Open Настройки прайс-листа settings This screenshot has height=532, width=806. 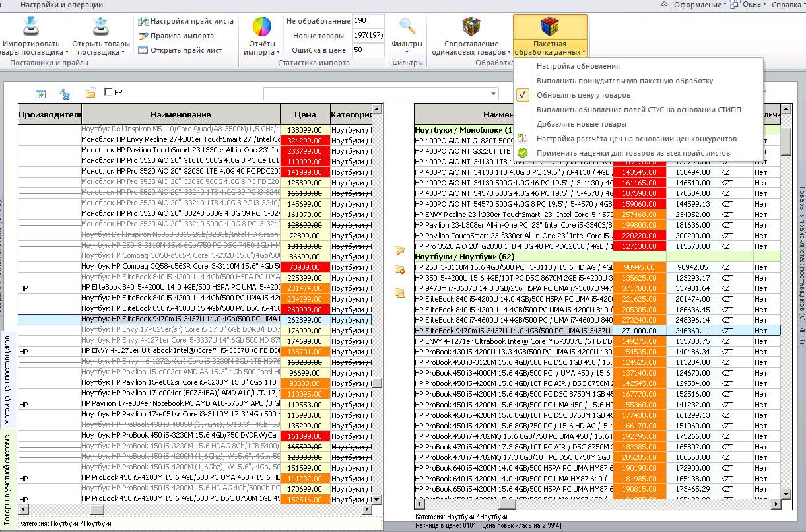click(x=185, y=21)
